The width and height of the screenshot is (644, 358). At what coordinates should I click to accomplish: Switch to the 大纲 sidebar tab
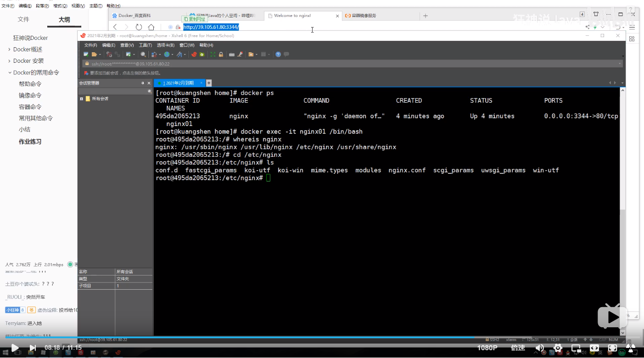pyautogui.click(x=64, y=19)
